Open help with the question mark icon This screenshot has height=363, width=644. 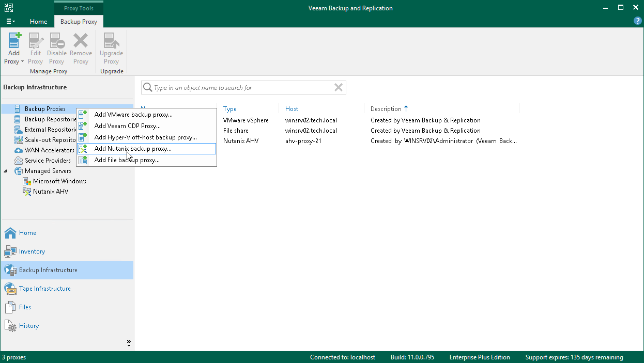pos(638,21)
